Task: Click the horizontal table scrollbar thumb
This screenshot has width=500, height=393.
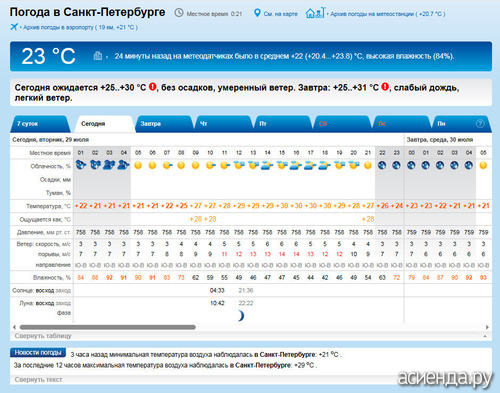Action: (108, 327)
